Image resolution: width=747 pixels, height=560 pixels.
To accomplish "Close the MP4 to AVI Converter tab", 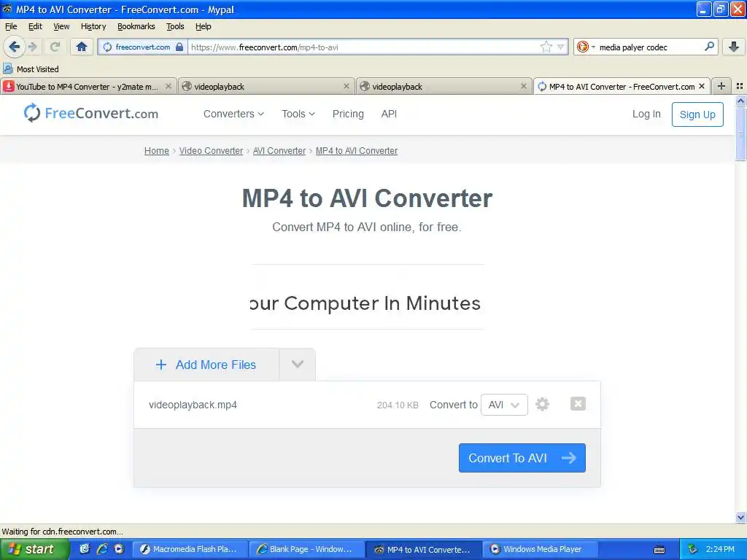I will click(702, 86).
